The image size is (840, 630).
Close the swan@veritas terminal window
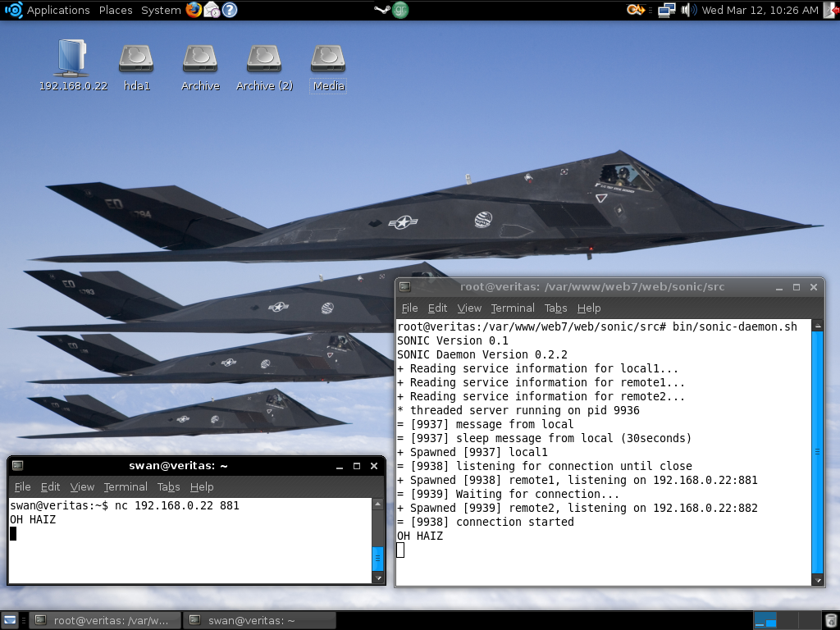point(374,466)
